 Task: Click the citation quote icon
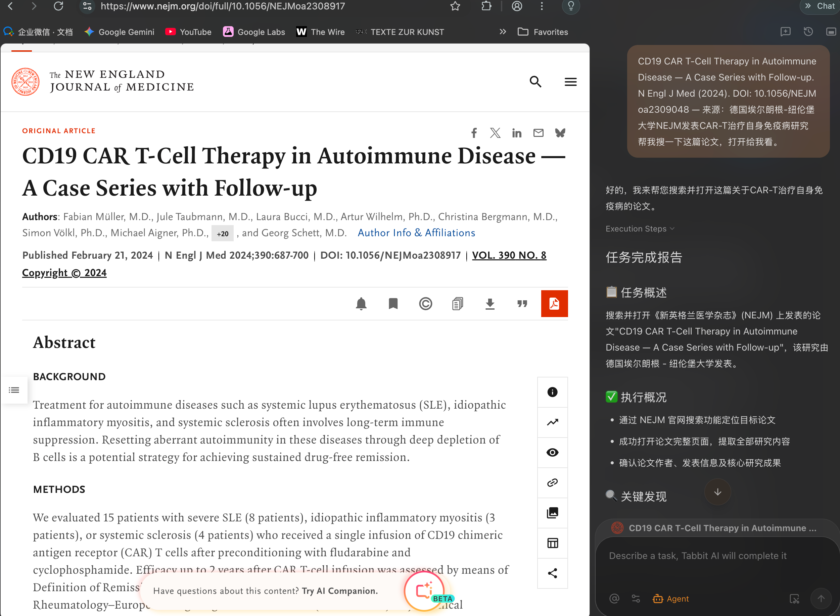click(x=522, y=304)
